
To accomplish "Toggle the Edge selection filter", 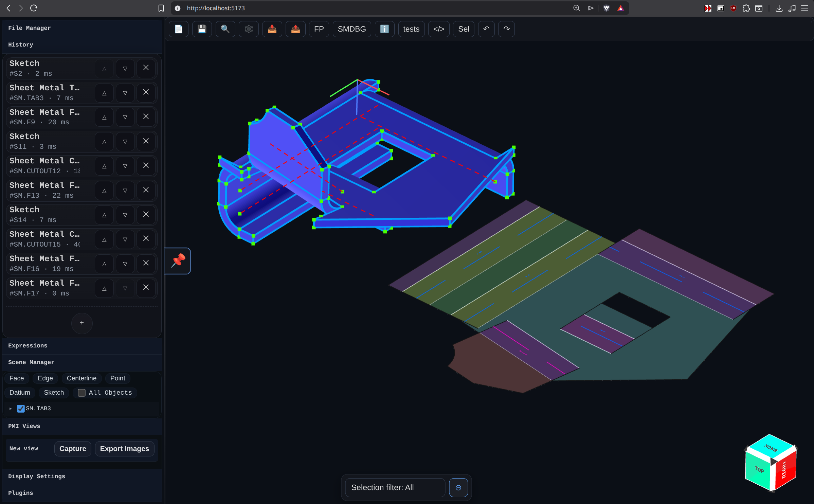I will tap(45, 378).
